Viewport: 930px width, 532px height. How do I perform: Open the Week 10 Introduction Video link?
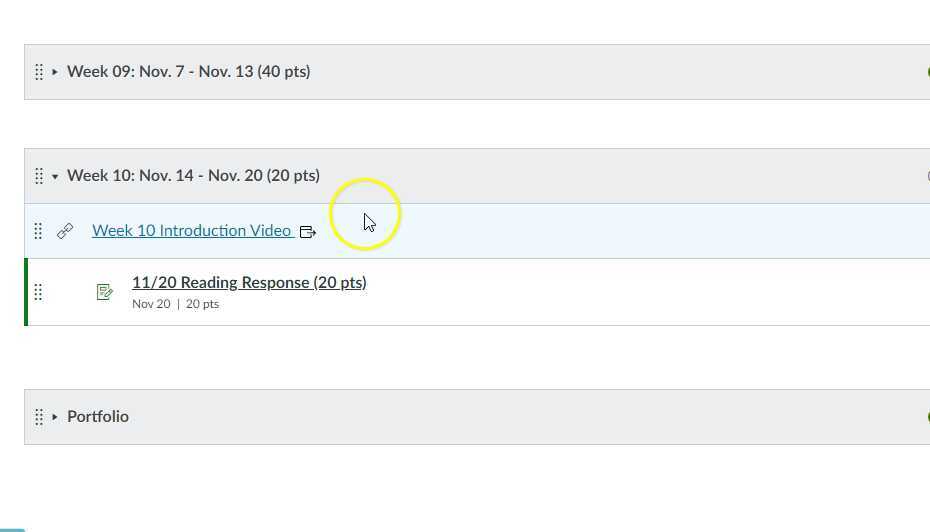[191, 231]
